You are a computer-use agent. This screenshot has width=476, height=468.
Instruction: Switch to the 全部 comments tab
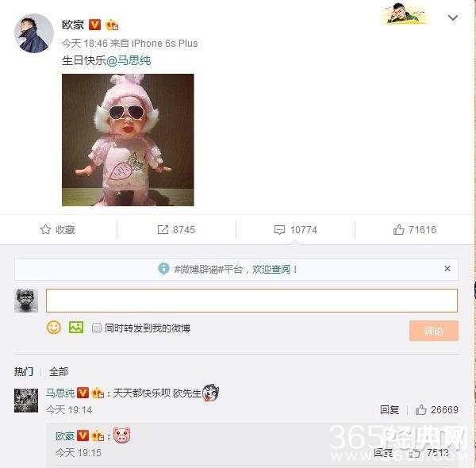point(59,371)
